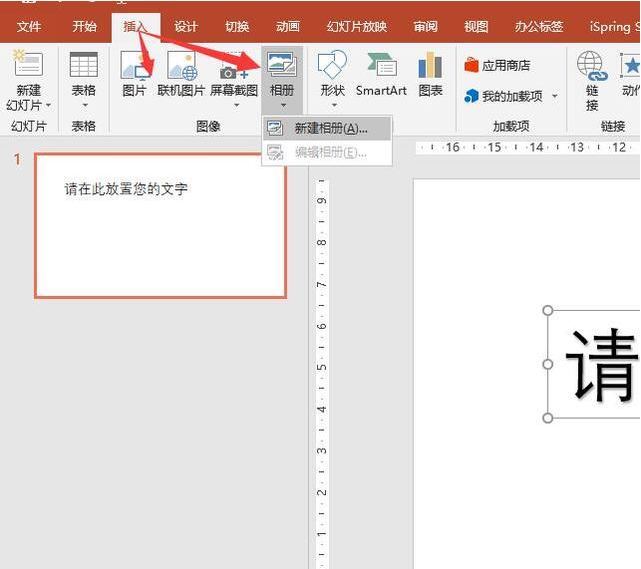The image size is (641, 569).
Task: Open the 文件 tab
Action: (x=29, y=27)
